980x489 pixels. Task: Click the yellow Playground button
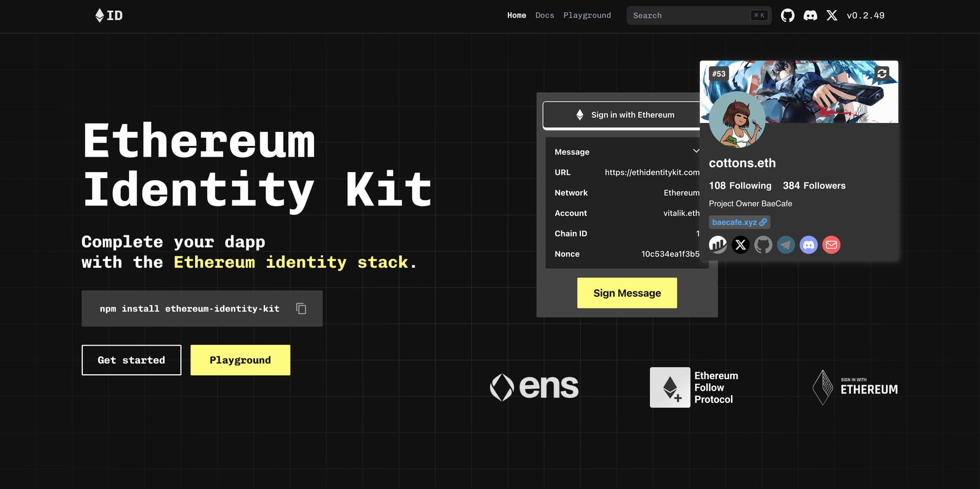[x=240, y=360]
